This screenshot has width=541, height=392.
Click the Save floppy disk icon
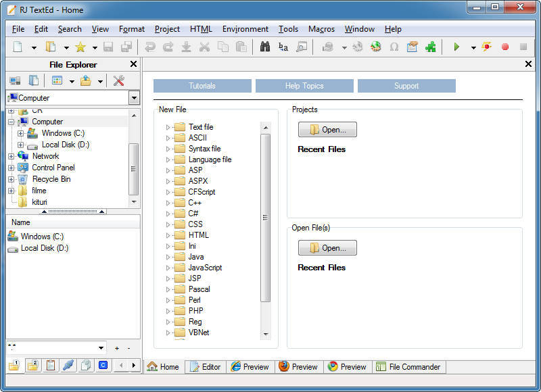(x=108, y=47)
